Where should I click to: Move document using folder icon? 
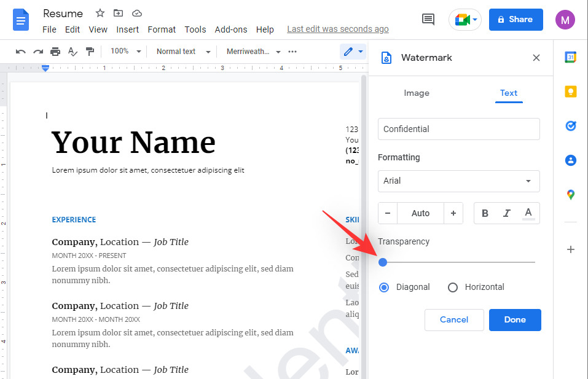coord(118,13)
